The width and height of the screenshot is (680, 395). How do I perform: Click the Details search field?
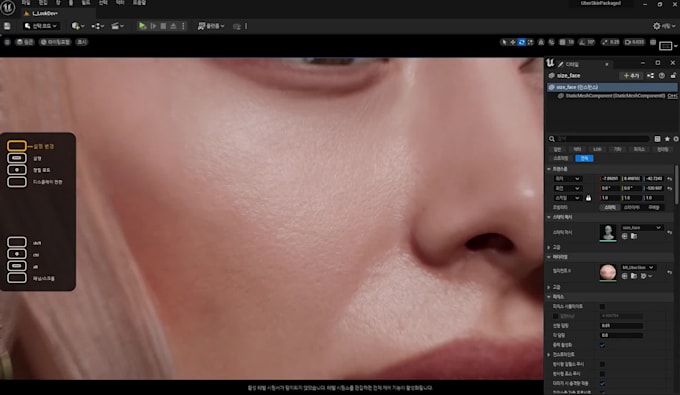point(602,139)
